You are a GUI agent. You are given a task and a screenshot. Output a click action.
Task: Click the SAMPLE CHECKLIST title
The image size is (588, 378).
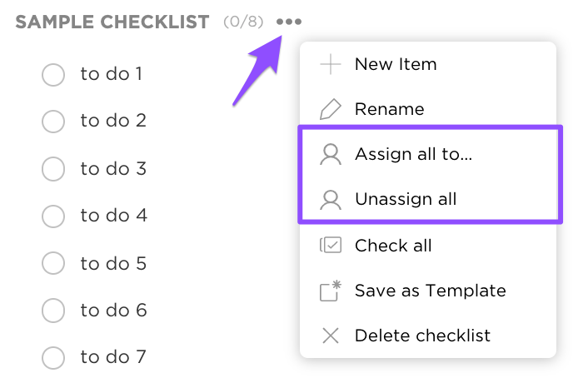point(112,22)
